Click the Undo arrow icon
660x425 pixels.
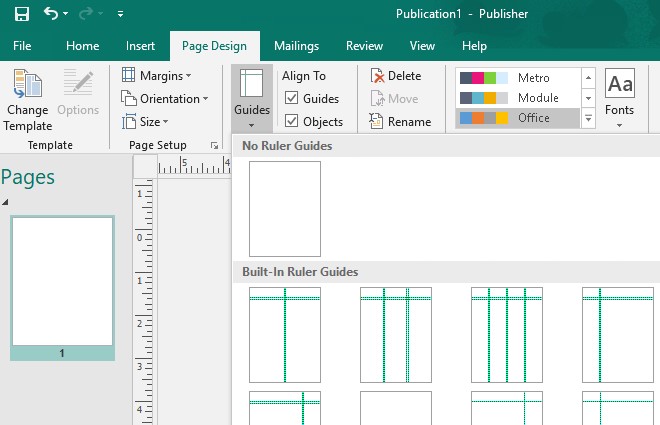point(51,13)
